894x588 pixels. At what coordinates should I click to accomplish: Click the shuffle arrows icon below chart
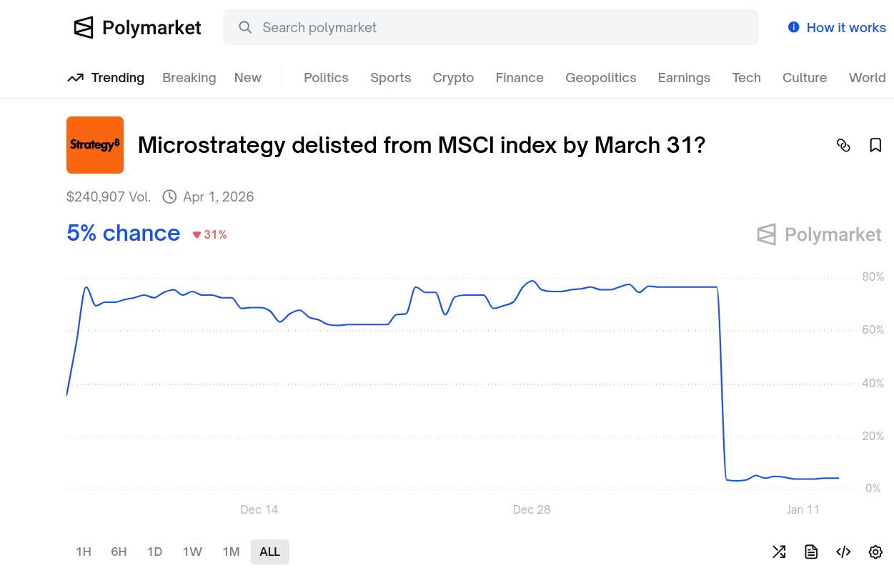click(x=779, y=552)
